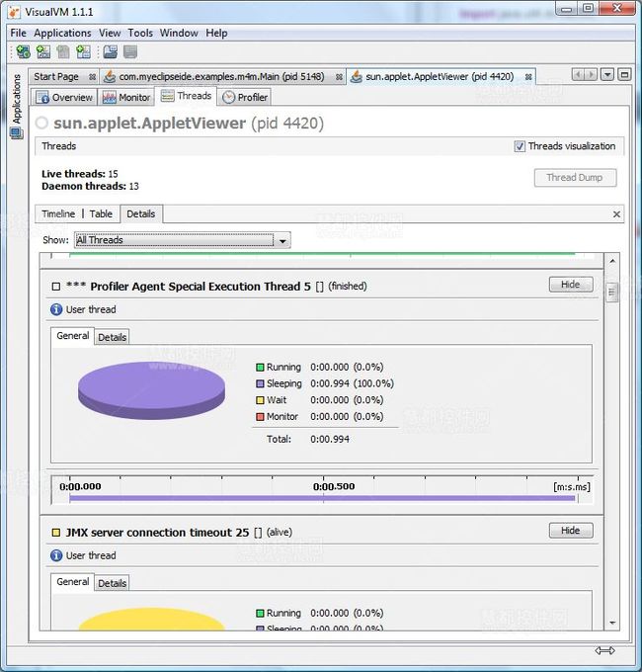The image size is (642, 672).
Task: Click the vertical scrollbar down arrow
Action: point(611,623)
